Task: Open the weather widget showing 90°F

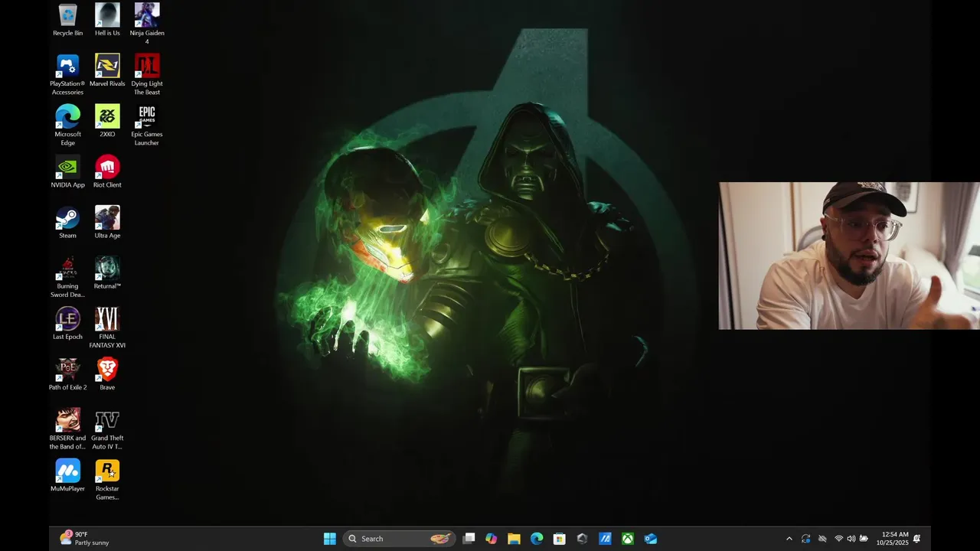Action: tap(86, 539)
